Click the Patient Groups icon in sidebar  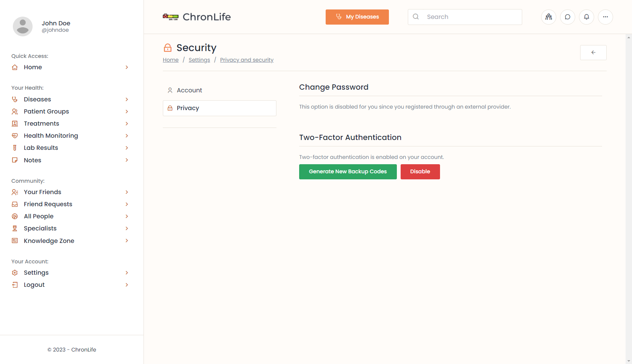[15, 112]
